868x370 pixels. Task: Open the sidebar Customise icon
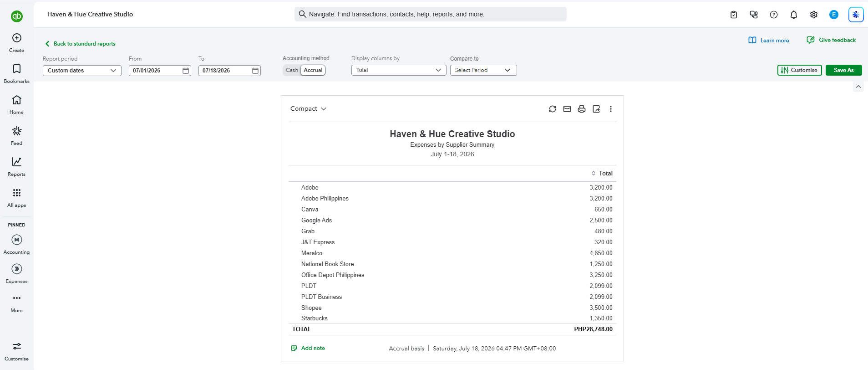pos(17,346)
